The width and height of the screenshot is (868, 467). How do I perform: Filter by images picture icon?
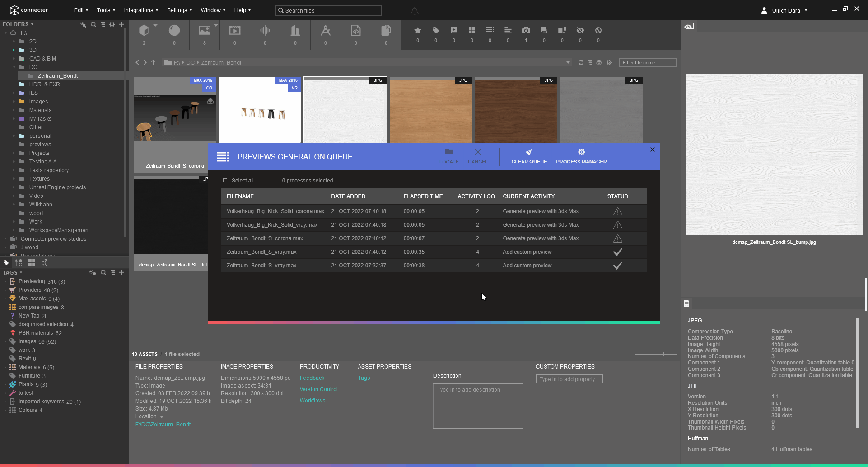point(205,30)
